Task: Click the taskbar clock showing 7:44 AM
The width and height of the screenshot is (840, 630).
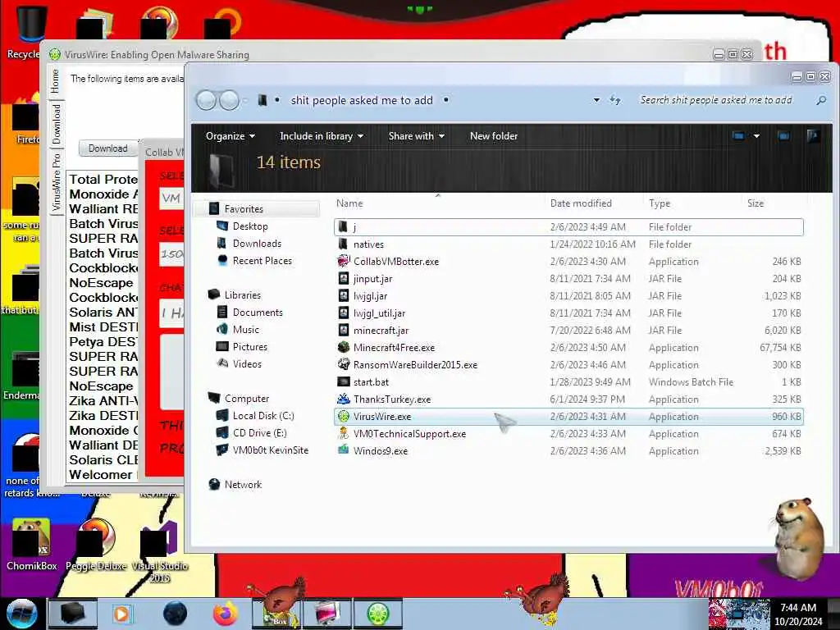Action: 797,608
